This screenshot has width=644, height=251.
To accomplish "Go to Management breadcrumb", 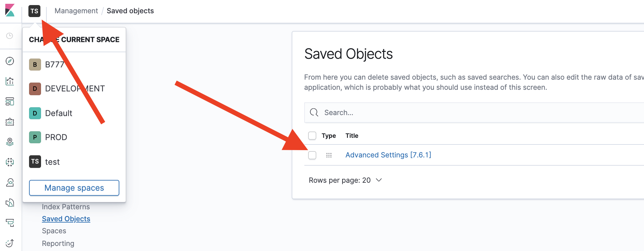I will [x=76, y=11].
